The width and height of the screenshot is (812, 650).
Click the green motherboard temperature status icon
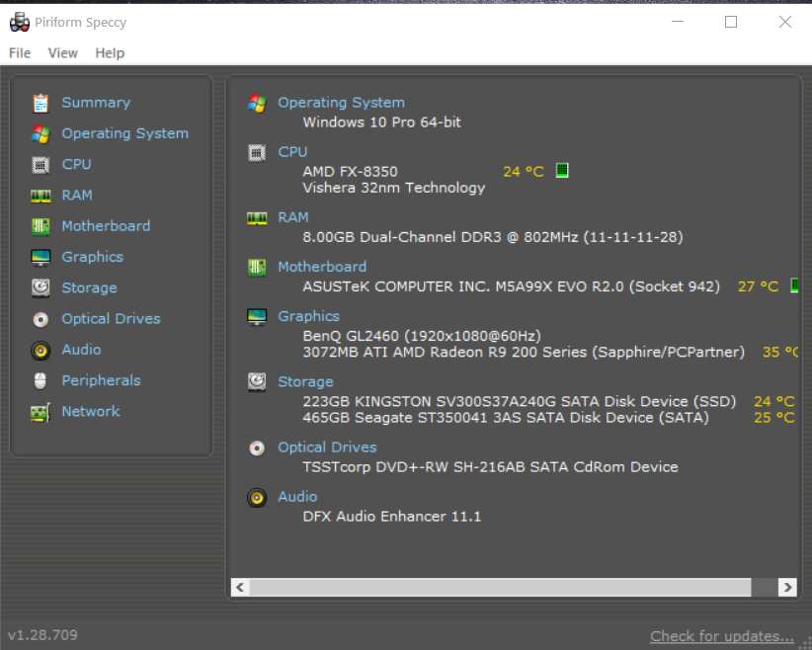[794, 285]
